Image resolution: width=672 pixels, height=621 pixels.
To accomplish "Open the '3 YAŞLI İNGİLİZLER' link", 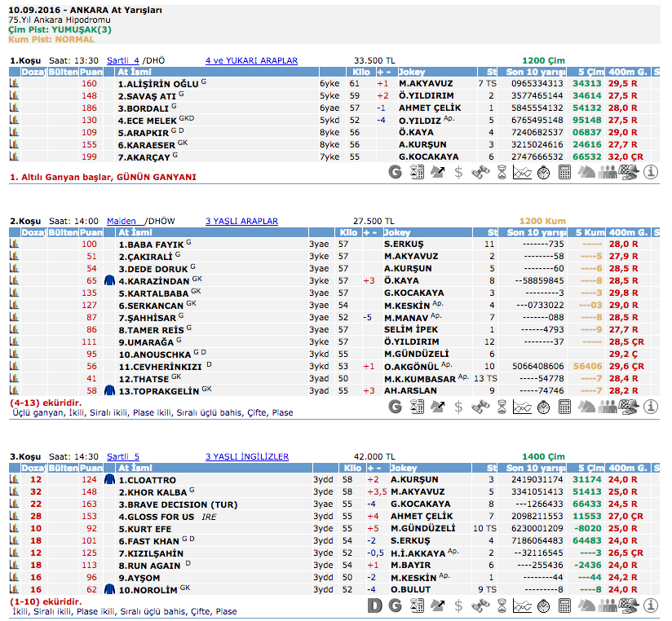I will (247, 456).
